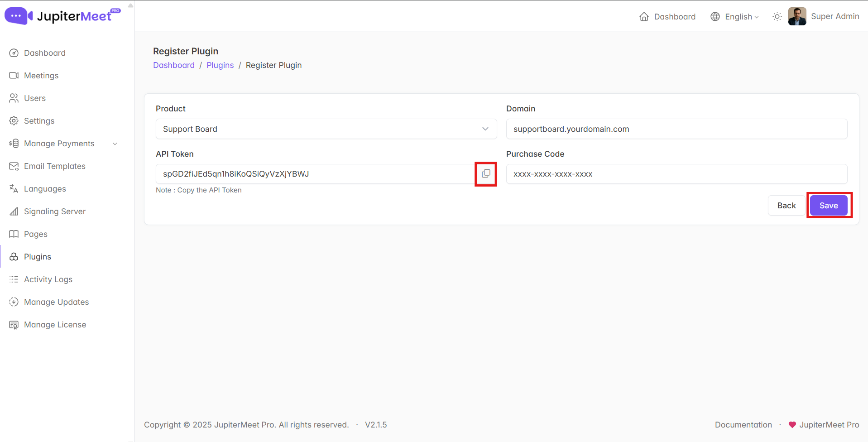Click the sidebar scroll-up arrow
The width and height of the screenshot is (868, 442).
(x=130, y=6)
